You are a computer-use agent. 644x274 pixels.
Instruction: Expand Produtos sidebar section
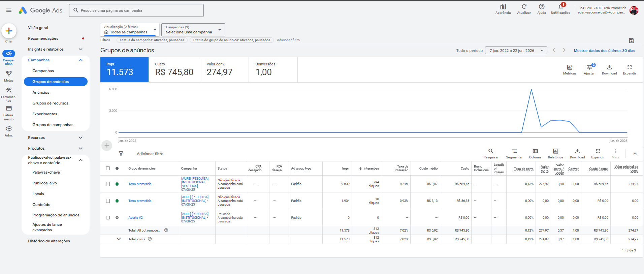(80, 148)
